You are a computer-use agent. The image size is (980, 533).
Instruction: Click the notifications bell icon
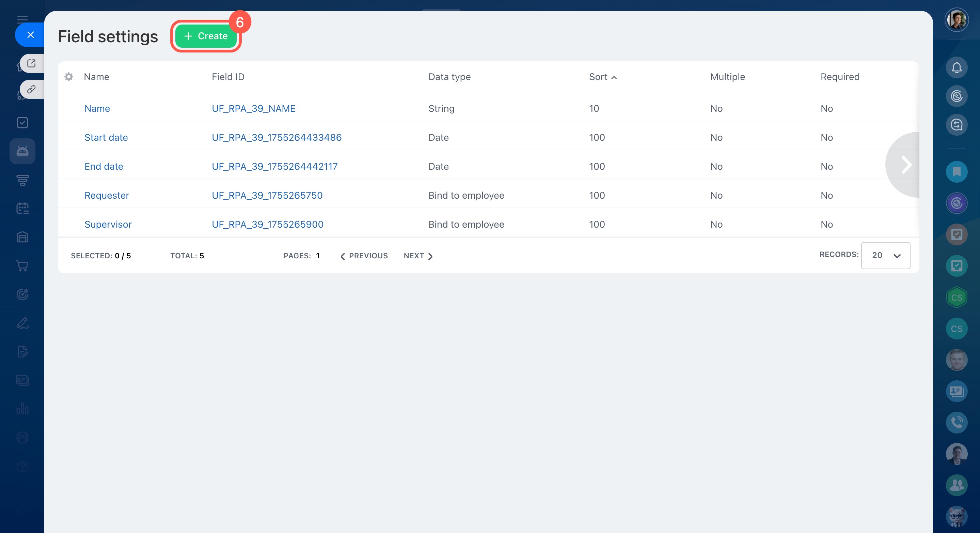[x=957, y=68]
